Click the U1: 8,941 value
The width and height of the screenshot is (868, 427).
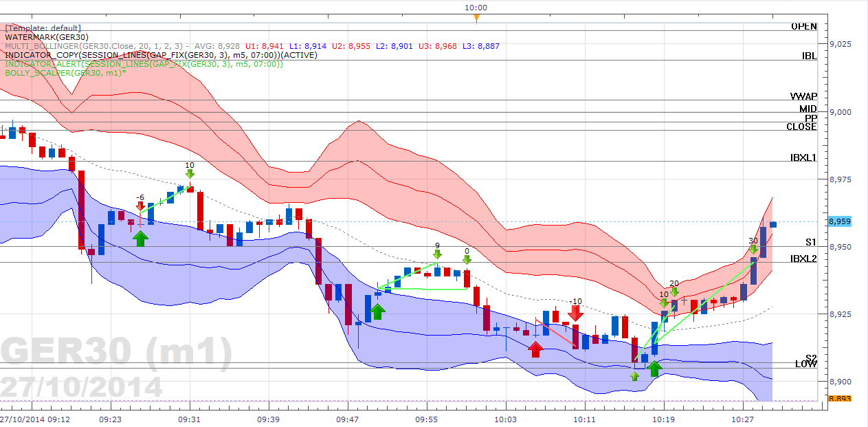point(265,46)
